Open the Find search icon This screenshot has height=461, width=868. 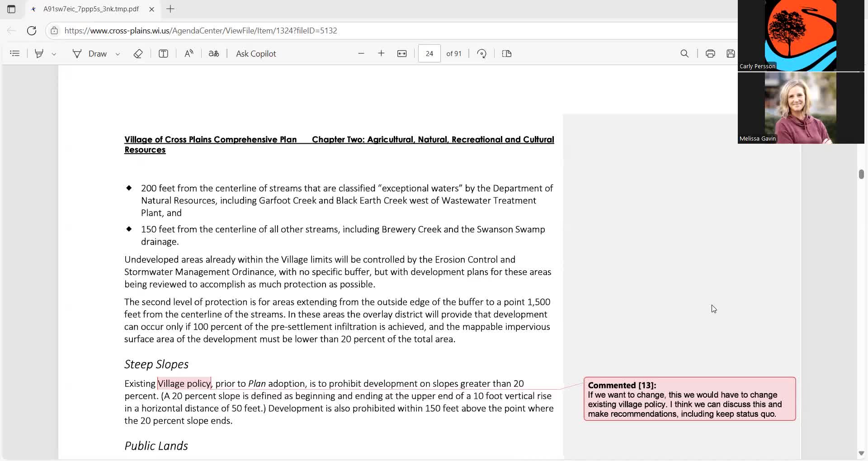pyautogui.click(x=684, y=53)
